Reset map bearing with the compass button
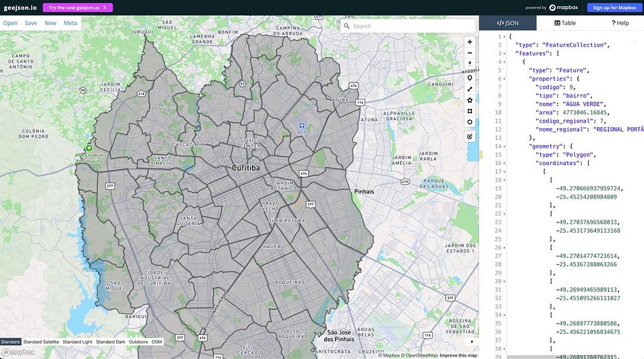 (x=470, y=64)
